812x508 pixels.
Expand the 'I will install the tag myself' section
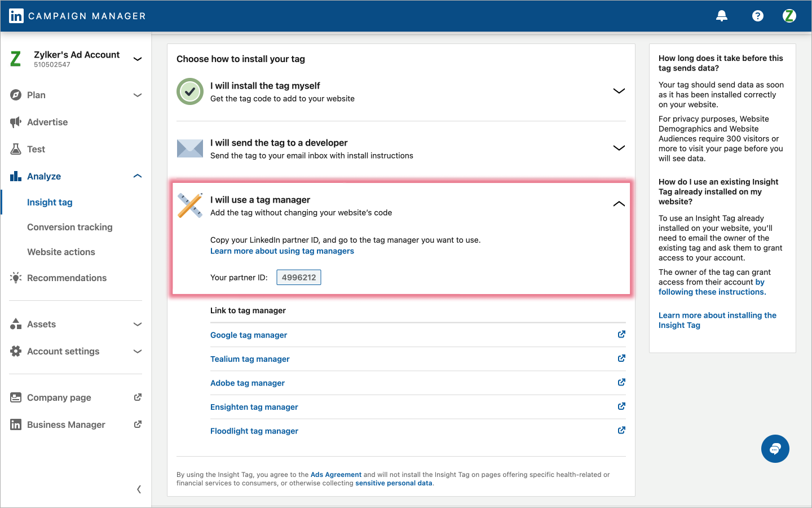pos(619,91)
